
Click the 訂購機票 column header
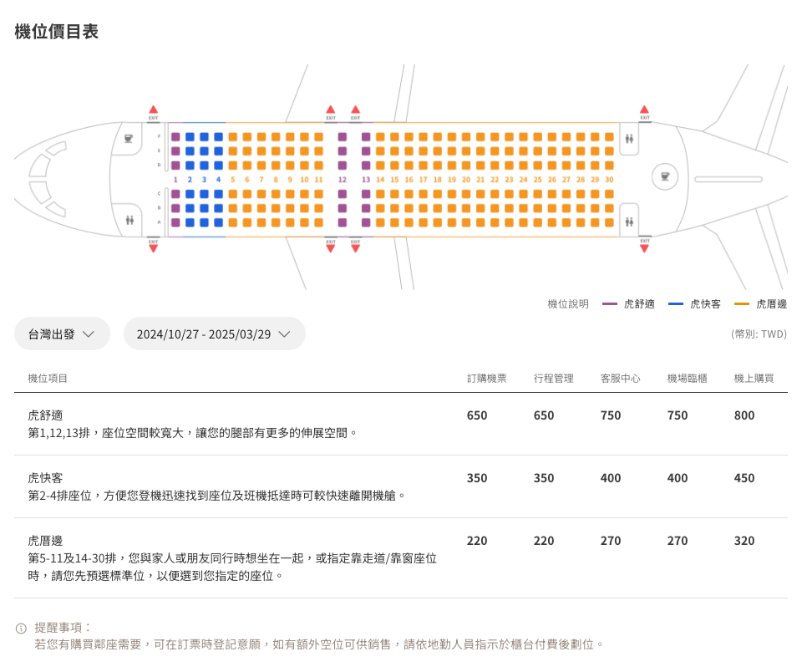tap(487, 379)
